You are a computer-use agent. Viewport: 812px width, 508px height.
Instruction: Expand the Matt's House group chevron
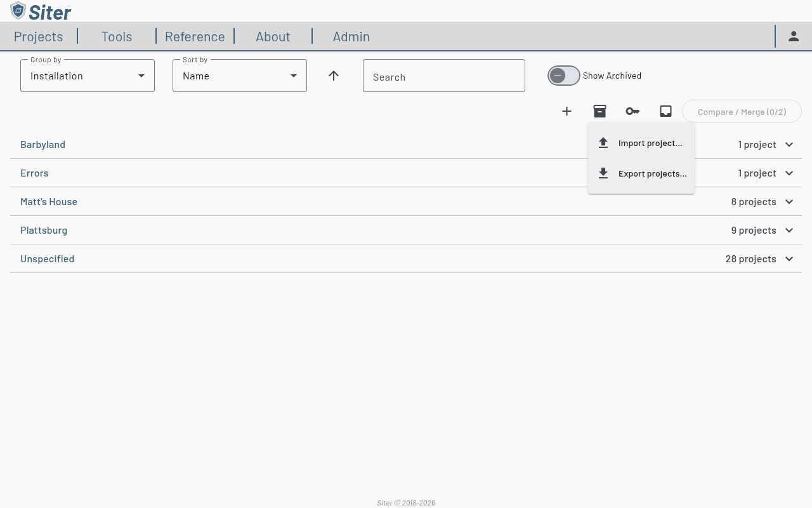789,201
